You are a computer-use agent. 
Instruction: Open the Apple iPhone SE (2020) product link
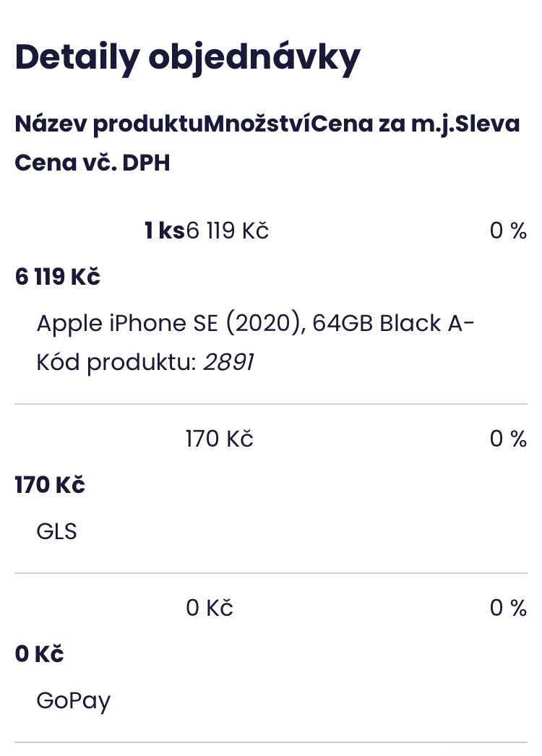(255, 323)
